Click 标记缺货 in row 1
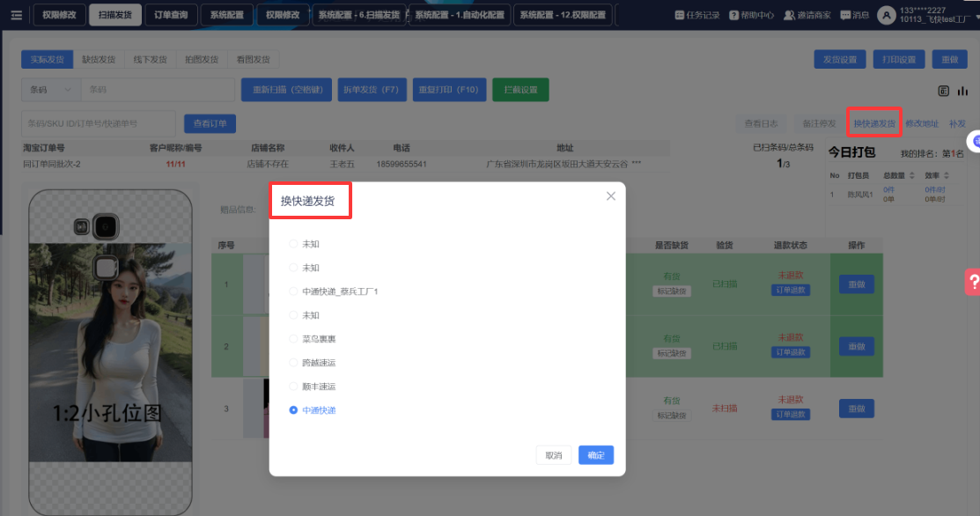The width and height of the screenshot is (980, 516). pos(672,291)
